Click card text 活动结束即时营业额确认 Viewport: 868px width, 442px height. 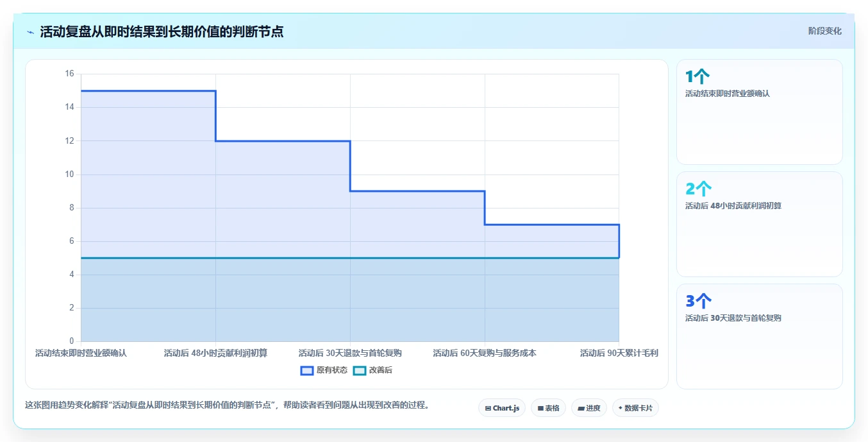click(x=728, y=94)
